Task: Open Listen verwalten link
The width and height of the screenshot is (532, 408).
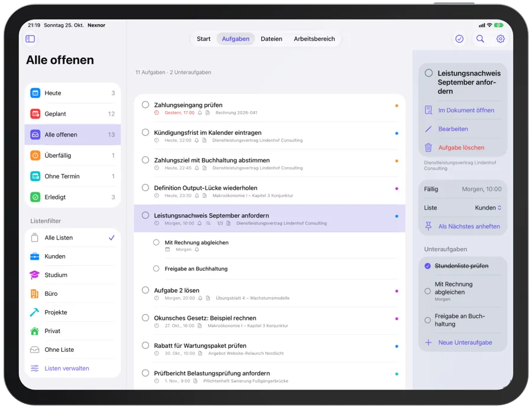Action: [67, 368]
